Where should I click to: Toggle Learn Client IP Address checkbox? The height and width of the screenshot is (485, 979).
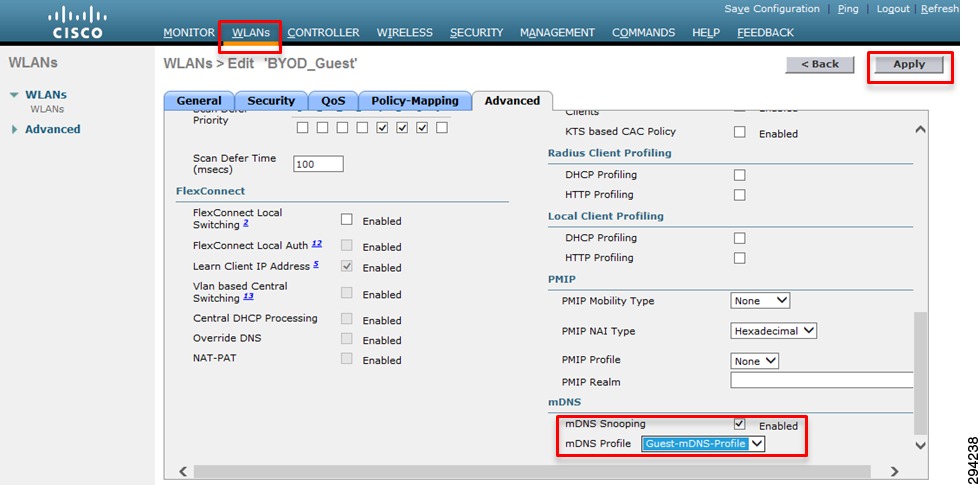[x=347, y=266]
